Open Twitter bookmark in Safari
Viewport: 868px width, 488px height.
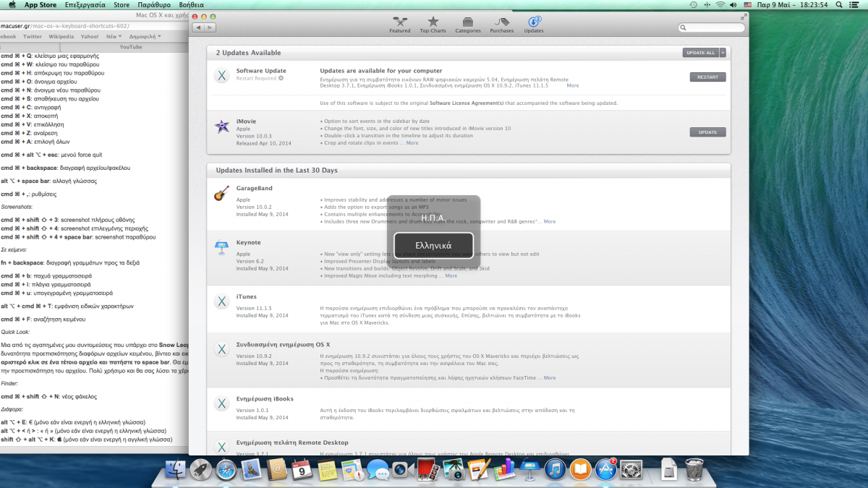(33, 36)
